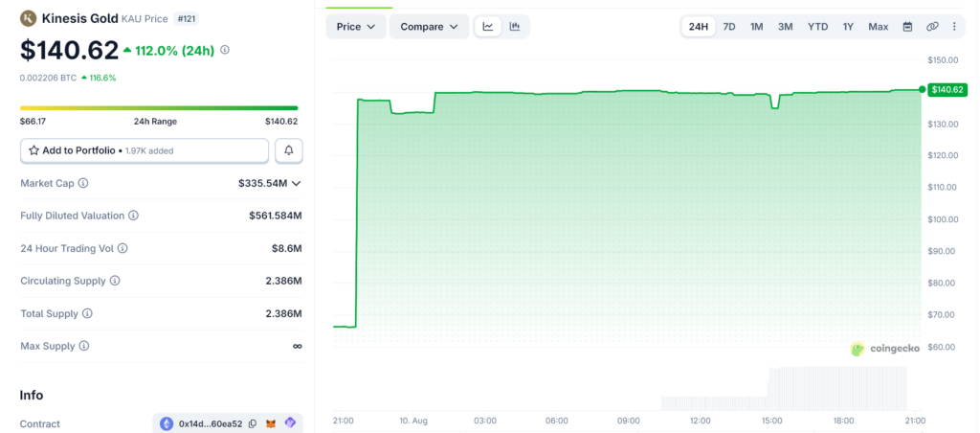Viewport: 980px width, 433px height.
Task: Select the 7D time range
Action: pyautogui.click(x=728, y=26)
